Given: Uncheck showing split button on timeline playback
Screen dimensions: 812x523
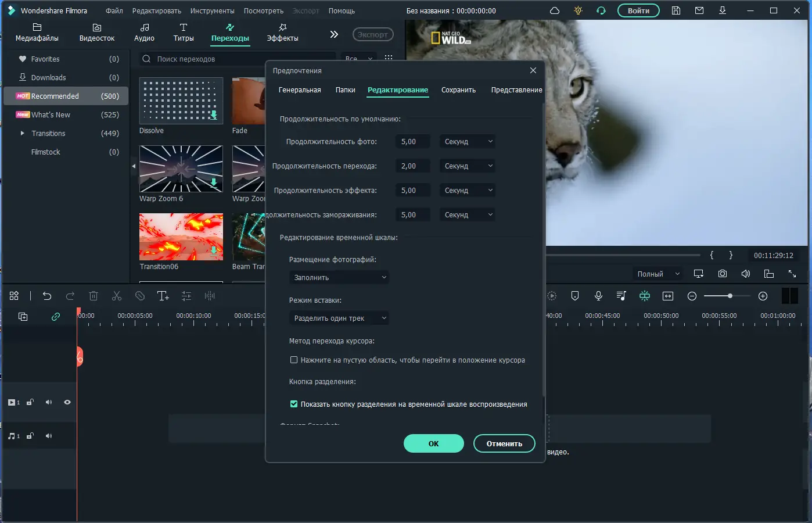Looking at the screenshot, I should [x=294, y=404].
